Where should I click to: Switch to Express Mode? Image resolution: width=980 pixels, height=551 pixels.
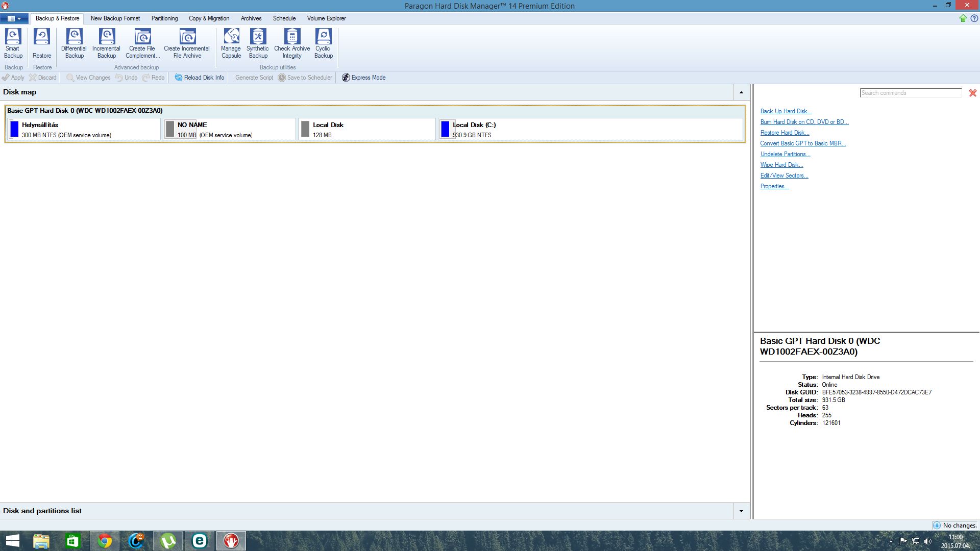point(363,78)
